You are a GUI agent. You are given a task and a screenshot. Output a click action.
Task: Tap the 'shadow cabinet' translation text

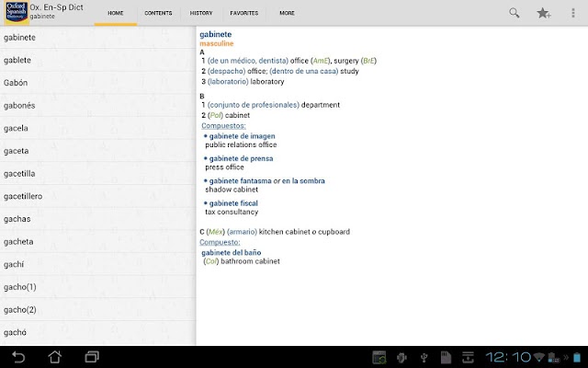[232, 190]
